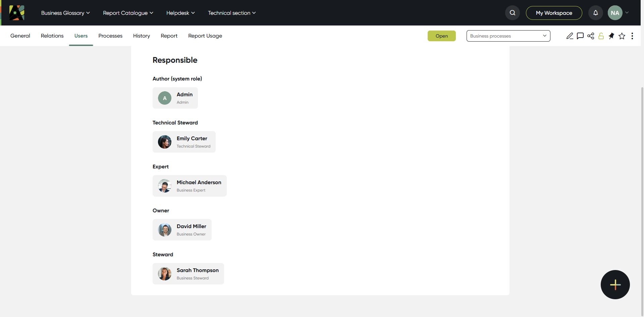
Task: Click the Business Owner role text
Action: tap(191, 234)
